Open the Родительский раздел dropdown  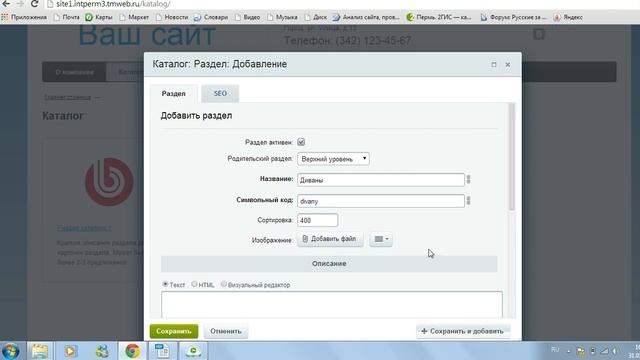[x=333, y=159]
